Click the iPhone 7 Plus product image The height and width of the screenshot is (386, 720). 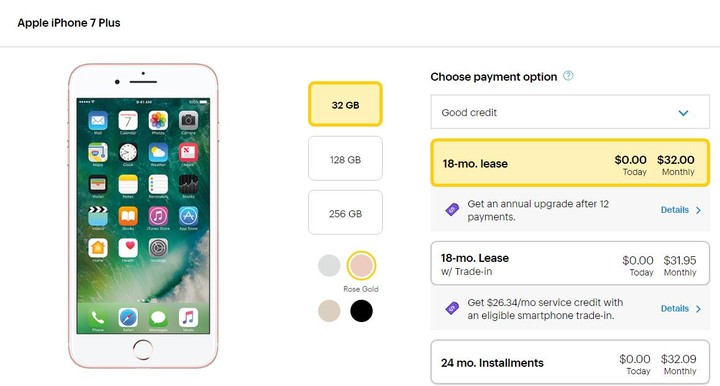[143, 216]
